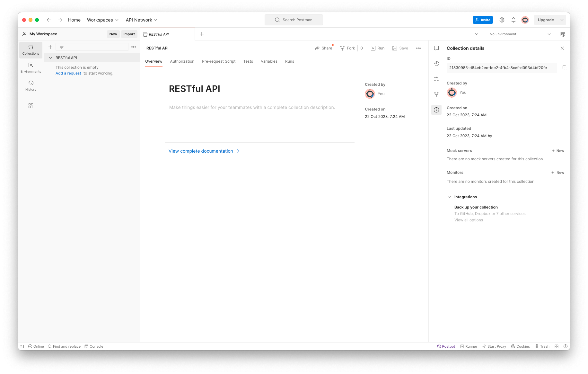The height and width of the screenshot is (374, 588).
Task: Open collection actions ellipsis next to Save
Action: (418, 48)
